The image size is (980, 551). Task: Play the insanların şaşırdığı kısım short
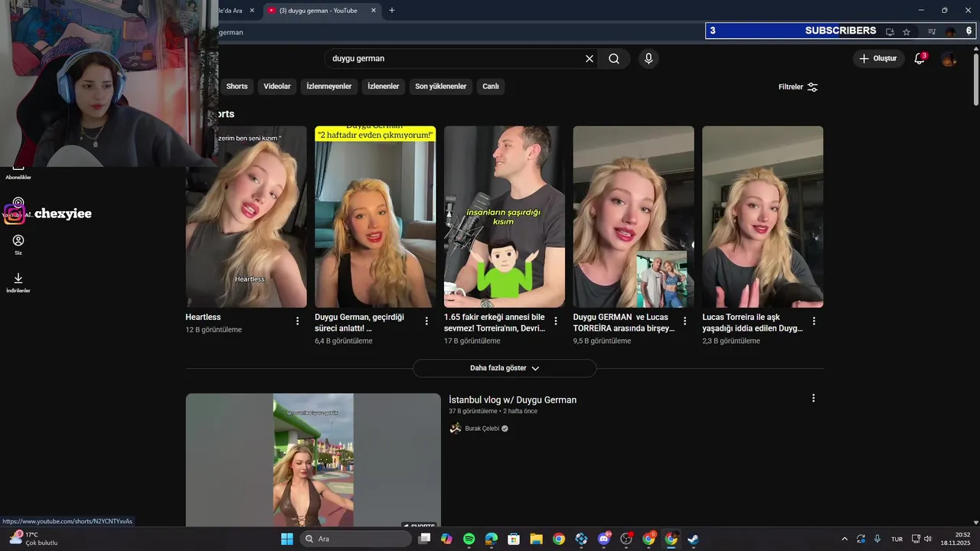tap(505, 217)
